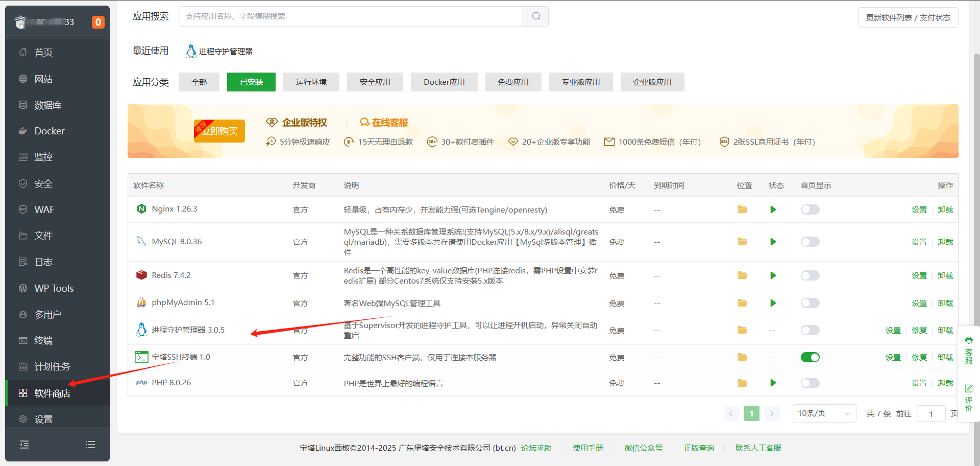Click the sidebar collapse icon at bottom left

pyautogui.click(x=24, y=445)
